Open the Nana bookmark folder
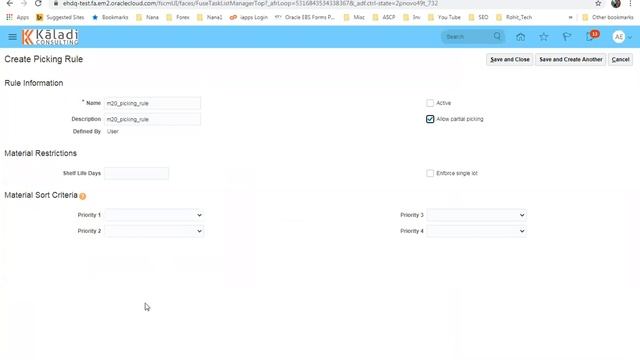Screen dimensions: 640x360 coord(147,18)
